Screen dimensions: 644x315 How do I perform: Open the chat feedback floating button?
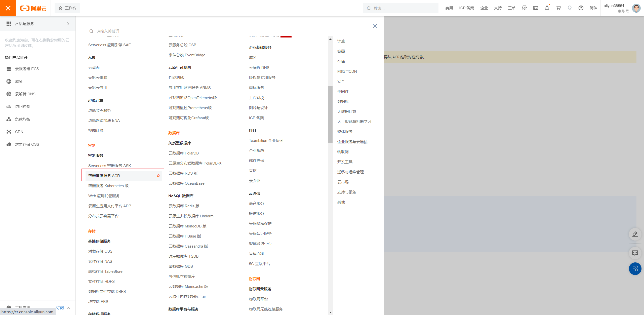[635, 253]
